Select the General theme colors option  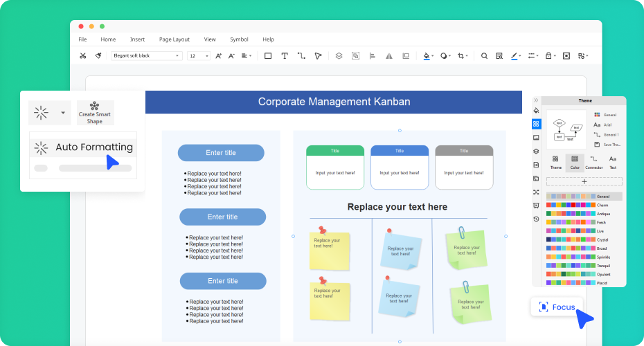[605, 115]
